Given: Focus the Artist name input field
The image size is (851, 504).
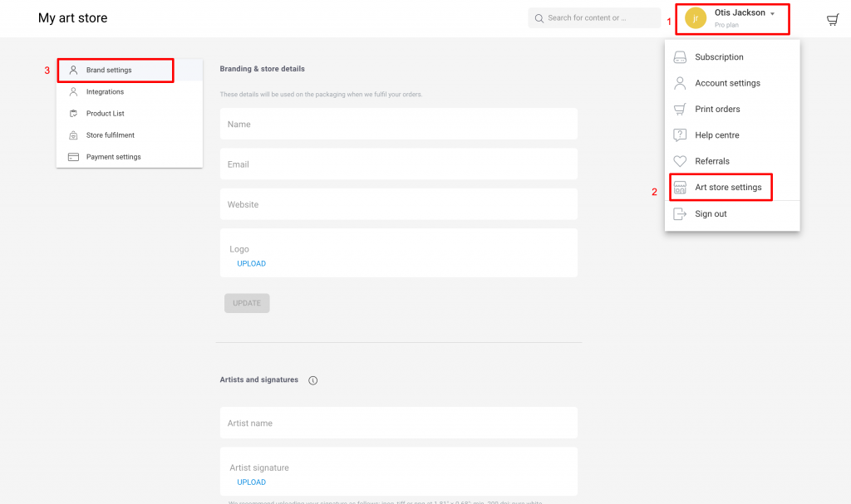Looking at the screenshot, I should click(x=399, y=423).
